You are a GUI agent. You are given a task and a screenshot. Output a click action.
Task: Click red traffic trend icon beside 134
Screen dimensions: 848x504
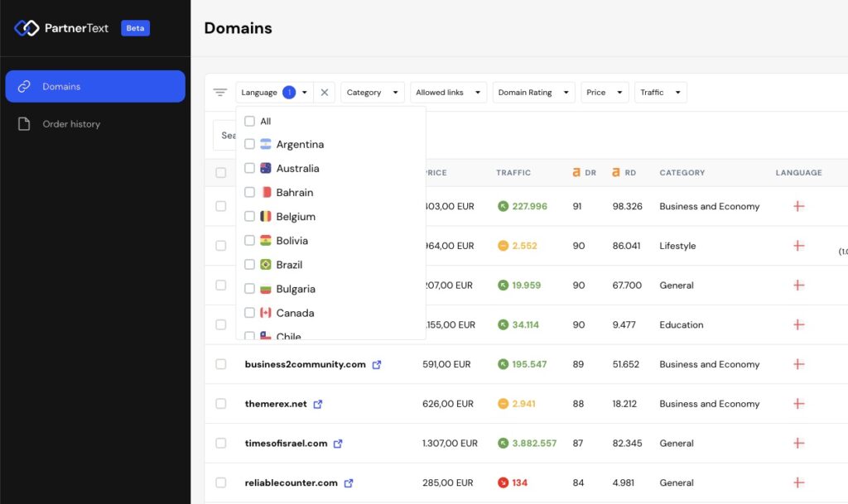point(503,482)
